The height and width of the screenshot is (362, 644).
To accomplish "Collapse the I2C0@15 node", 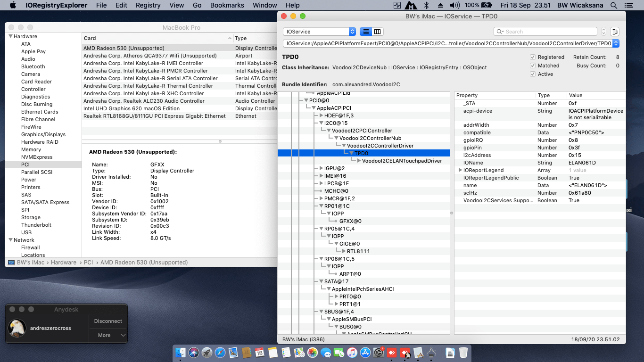I will (321, 123).
